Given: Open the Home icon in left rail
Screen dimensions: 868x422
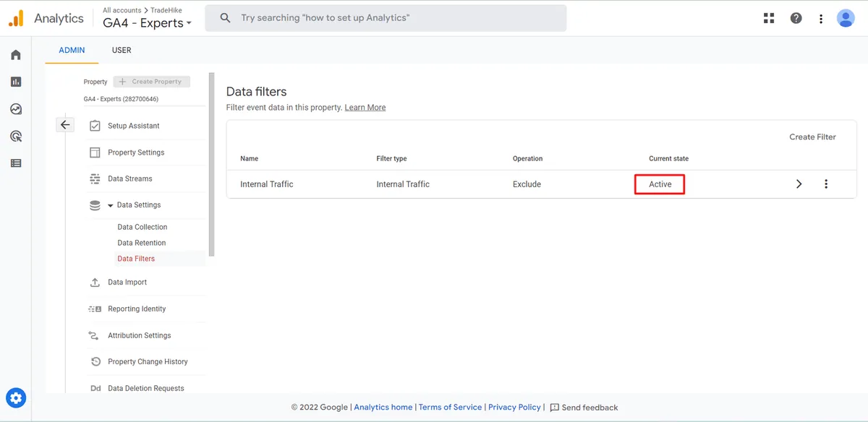Looking at the screenshot, I should [16, 55].
